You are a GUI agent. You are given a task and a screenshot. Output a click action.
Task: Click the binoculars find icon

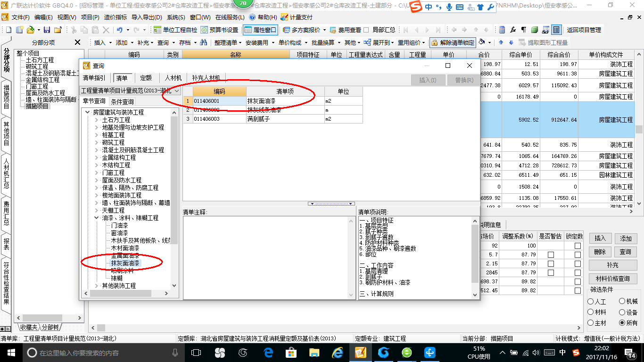[x=204, y=42]
